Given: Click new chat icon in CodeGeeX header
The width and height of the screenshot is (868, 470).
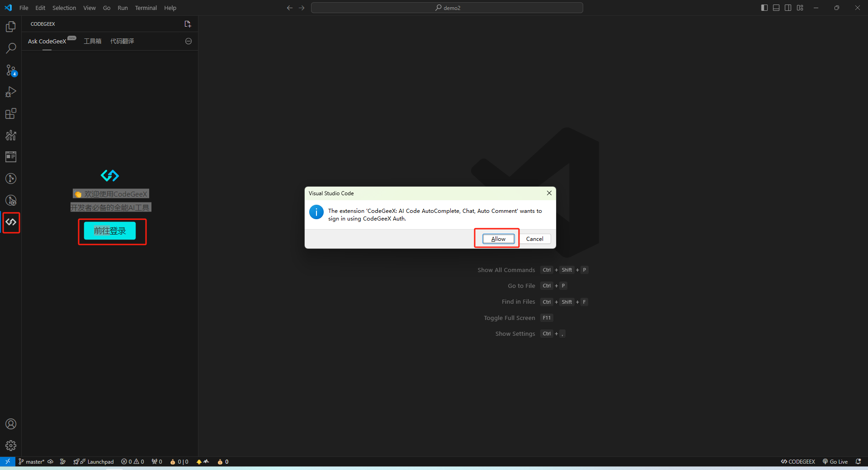Looking at the screenshot, I should click(x=188, y=24).
